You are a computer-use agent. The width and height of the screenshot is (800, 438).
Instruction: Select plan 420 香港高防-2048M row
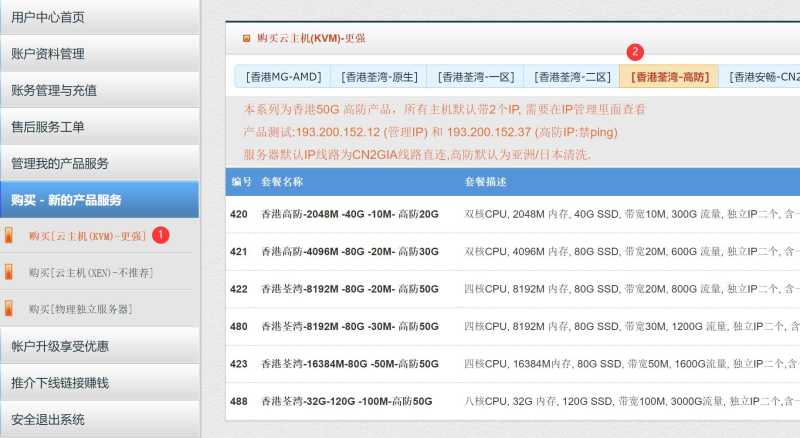pyautogui.click(x=350, y=214)
